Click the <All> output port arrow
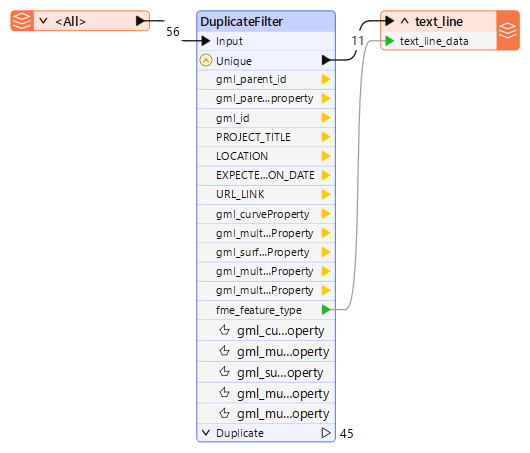Image resolution: width=530 pixels, height=453 pixels. 140,21
